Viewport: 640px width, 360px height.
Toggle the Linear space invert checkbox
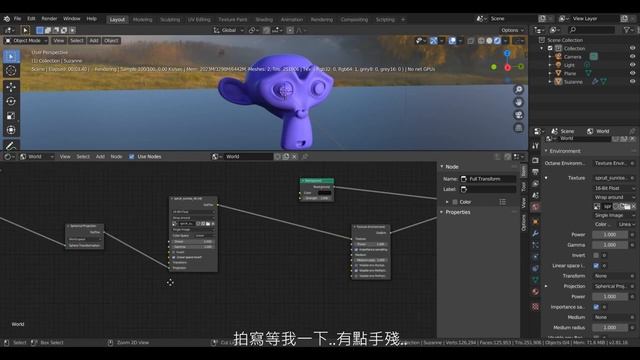point(596,266)
